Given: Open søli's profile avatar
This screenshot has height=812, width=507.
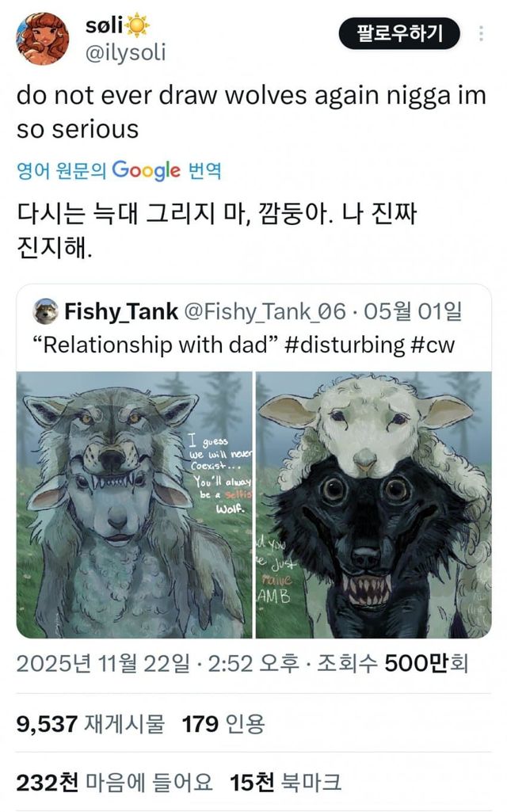Looking at the screenshot, I should pos(43,38).
